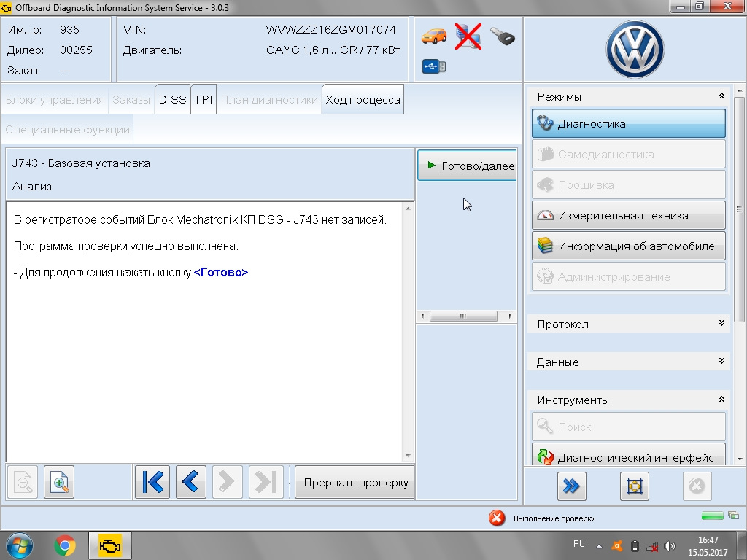Click the green connection indicator in status bar
Screen dimensions: 747x560
point(712,516)
